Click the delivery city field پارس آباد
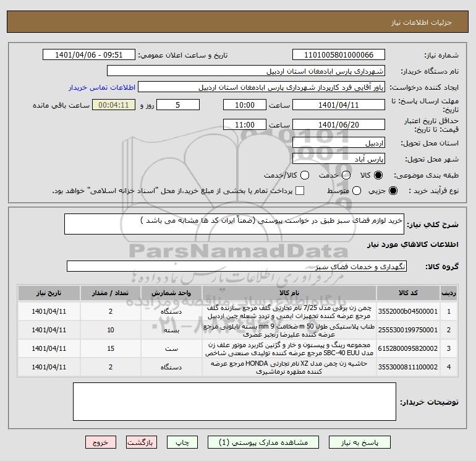 pos(339,159)
